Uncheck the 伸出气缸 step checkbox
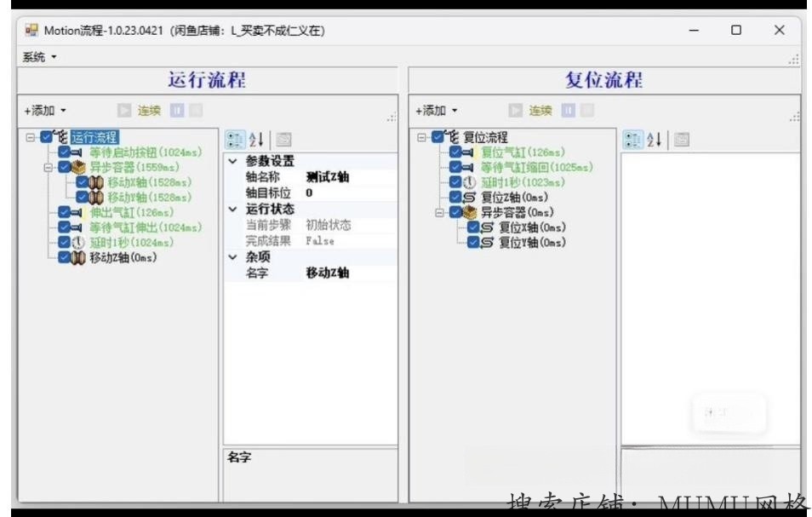Image resolution: width=812 pixels, height=517 pixels. pos(64,212)
